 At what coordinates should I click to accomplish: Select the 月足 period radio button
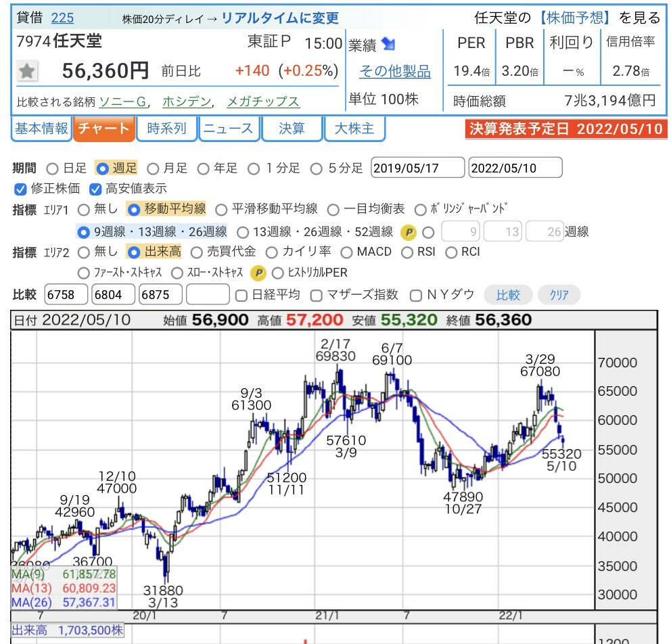point(153,168)
